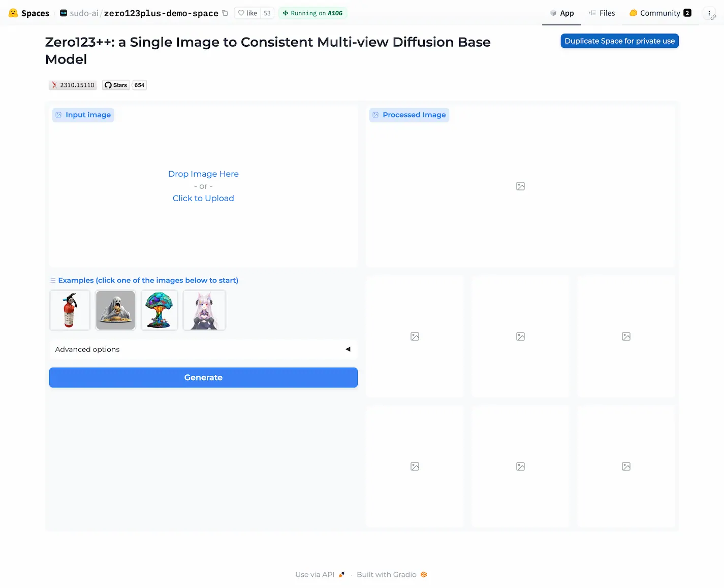
Task: Select the anime girl example image
Action: 204,310
